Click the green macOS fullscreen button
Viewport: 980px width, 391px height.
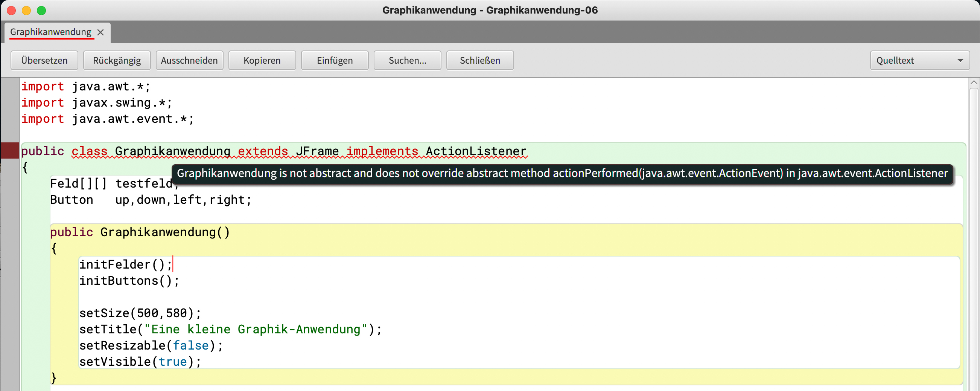41,11
